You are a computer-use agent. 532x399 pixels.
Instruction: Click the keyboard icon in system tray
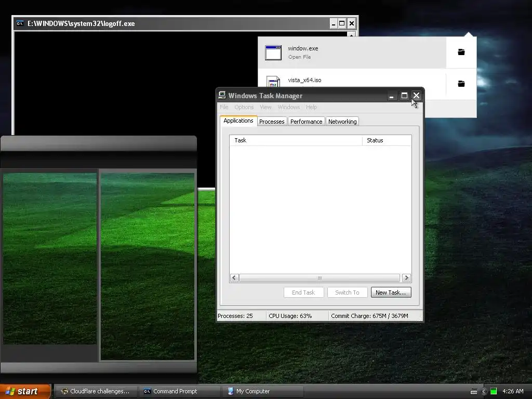click(x=474, y=392)
